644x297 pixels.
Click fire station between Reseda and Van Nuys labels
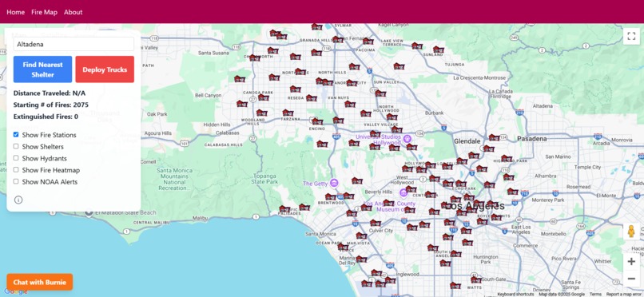tap(312, 98)
